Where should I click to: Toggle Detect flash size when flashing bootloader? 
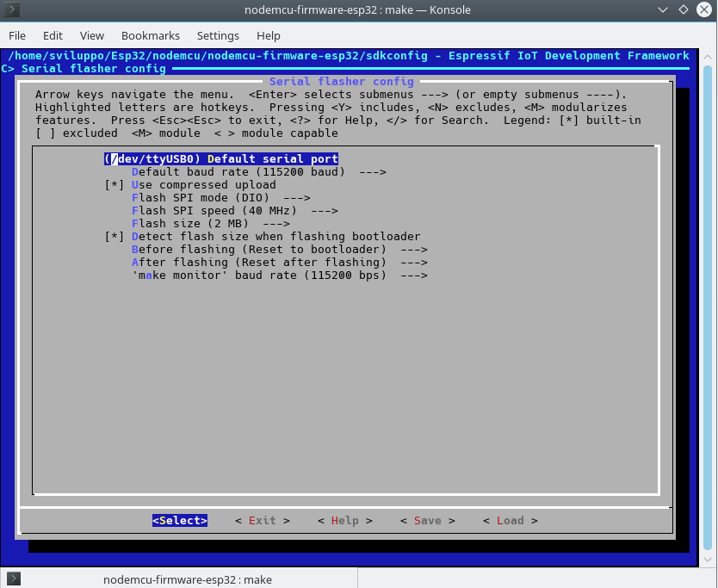[x=275, y=237]
